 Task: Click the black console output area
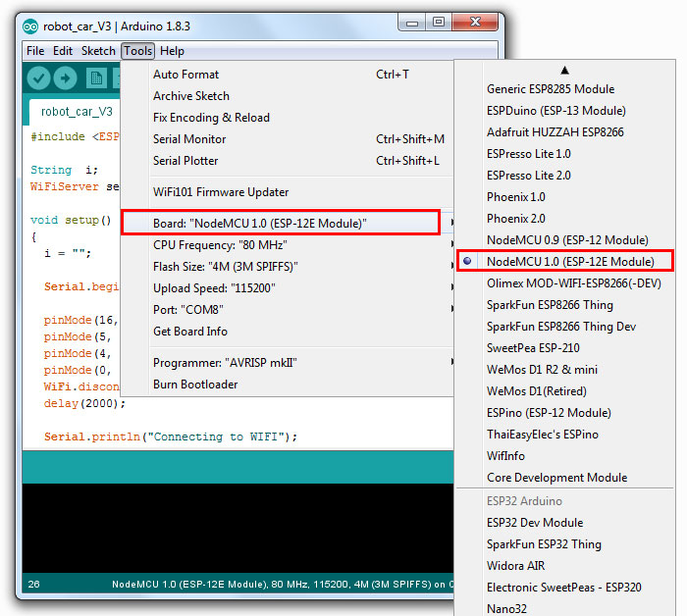point(238,528)
